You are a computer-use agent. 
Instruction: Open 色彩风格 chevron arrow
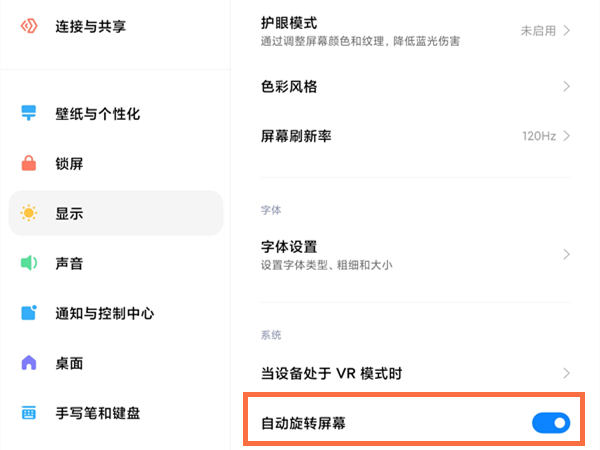[x=567, y=87]
